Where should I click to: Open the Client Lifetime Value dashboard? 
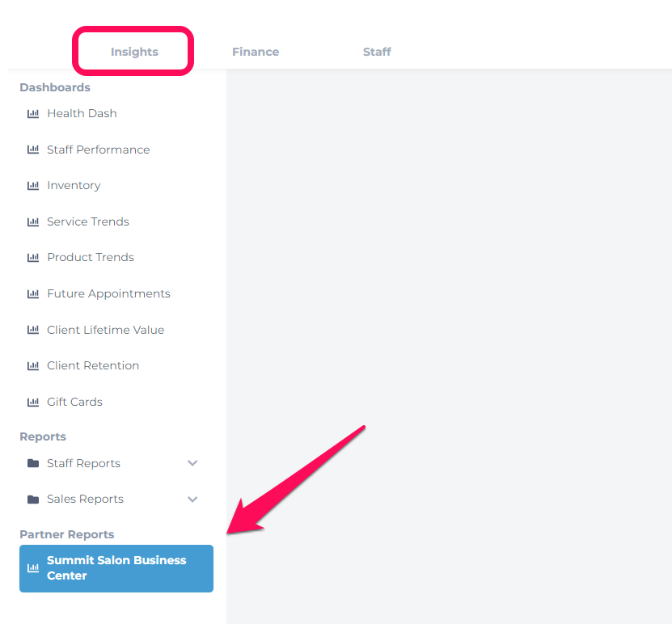[105, 330]
